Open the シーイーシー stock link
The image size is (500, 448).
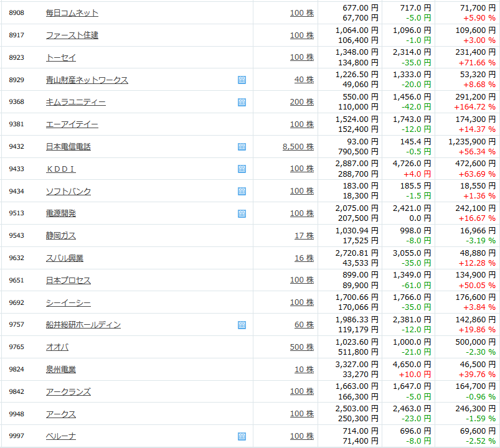click(x=68, y=302)
